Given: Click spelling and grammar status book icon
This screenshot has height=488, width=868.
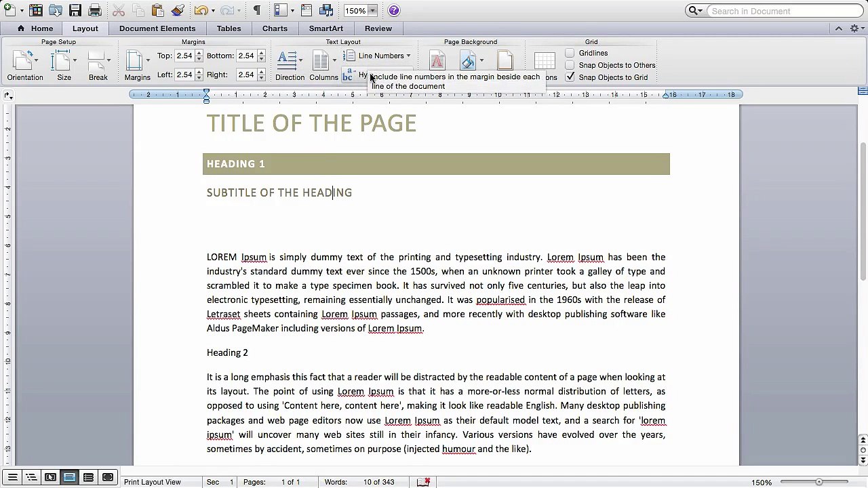Looking at the screenshot, I should 424,482.
